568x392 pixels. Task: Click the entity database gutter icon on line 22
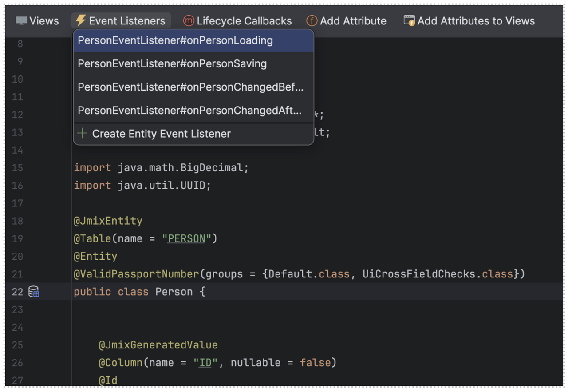(x=34, y=292)
